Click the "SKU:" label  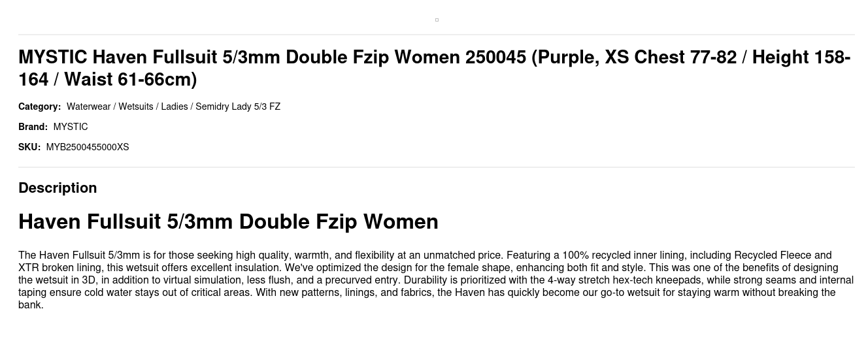[x=29, y=147]
